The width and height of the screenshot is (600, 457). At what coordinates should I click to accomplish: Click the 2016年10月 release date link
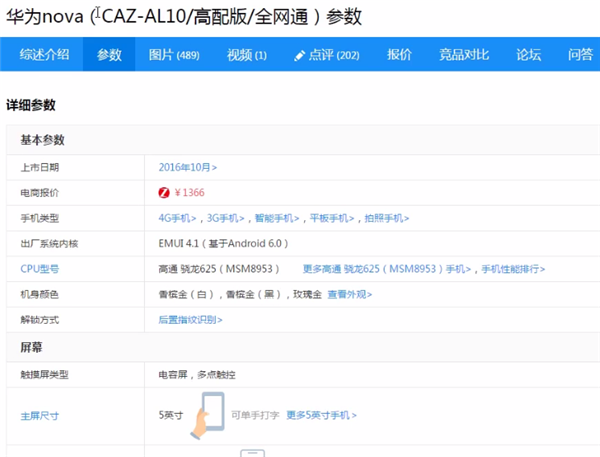click(188, 167)
